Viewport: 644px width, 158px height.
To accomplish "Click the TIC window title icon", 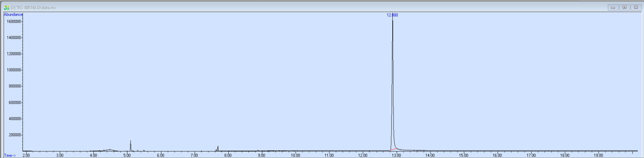I will pyautogui.click(x=7, y=7).
